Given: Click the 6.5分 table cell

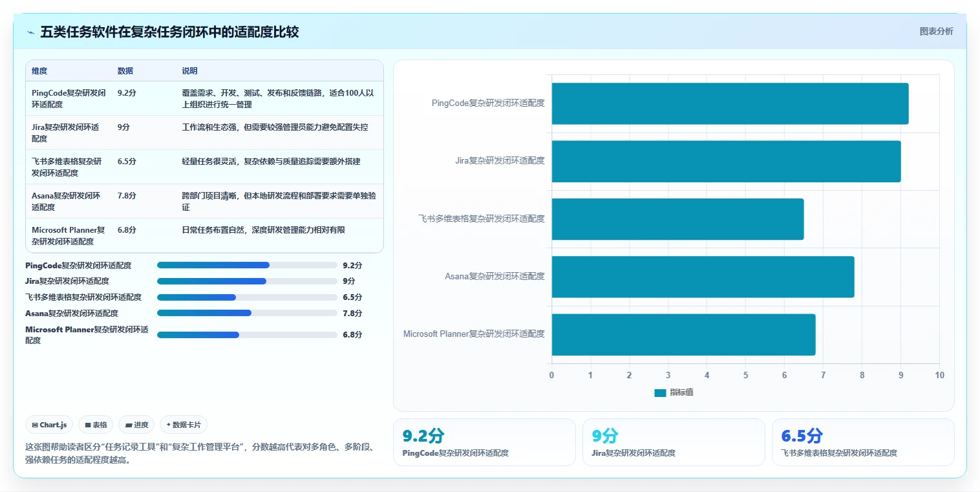Looking at the screenshot, I should pyautogui.click(x=127, y=162).
